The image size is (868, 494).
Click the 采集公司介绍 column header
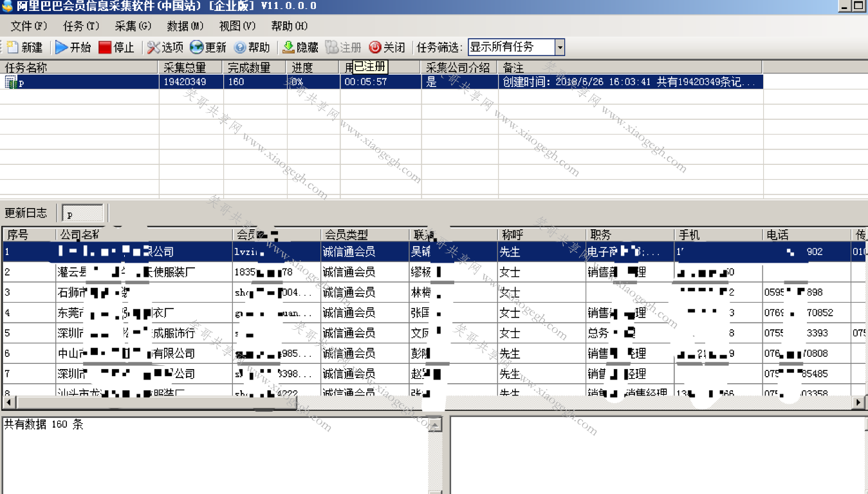tap(459, 67)
